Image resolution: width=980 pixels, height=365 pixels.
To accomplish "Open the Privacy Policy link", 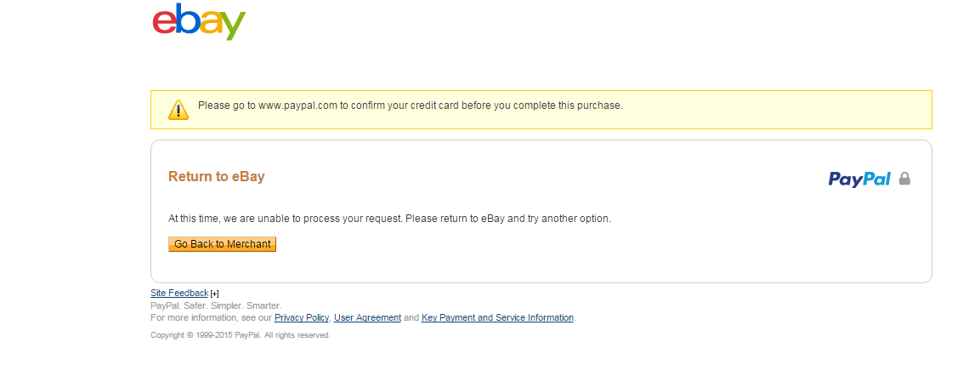I will click(302, 317).
